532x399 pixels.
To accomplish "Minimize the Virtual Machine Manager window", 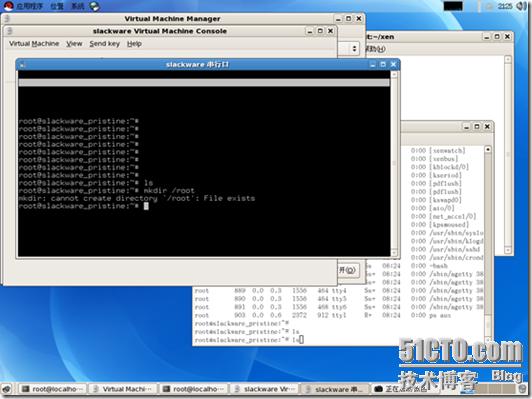I will pyautogui.click(x=338, y=19).
